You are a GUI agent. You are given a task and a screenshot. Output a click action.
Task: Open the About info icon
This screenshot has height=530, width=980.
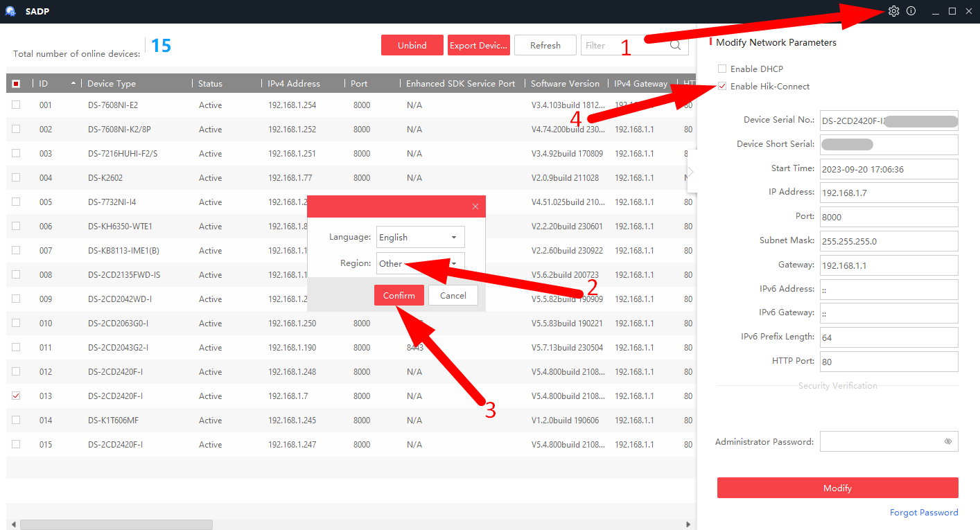coord(911,11)
